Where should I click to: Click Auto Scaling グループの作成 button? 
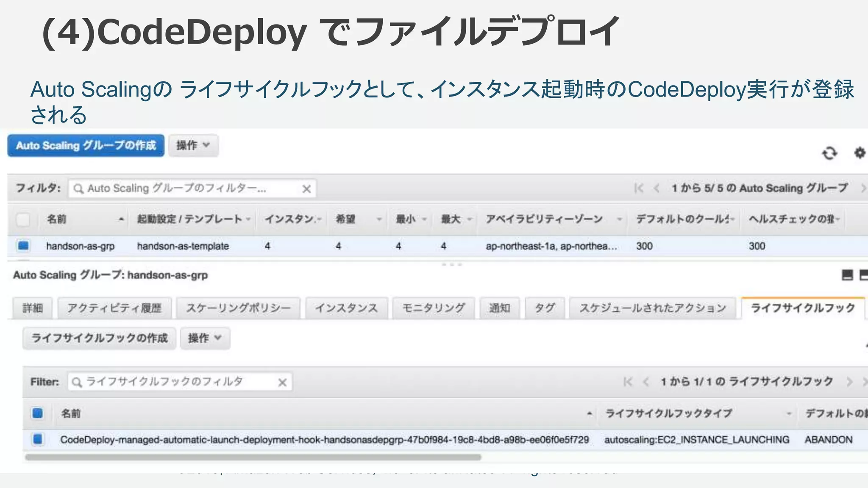86,146
